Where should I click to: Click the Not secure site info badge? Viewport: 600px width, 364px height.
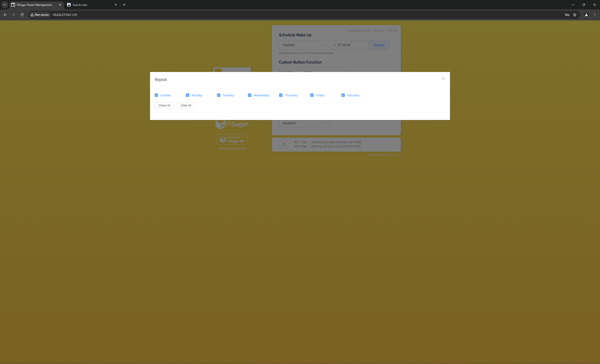40,15
